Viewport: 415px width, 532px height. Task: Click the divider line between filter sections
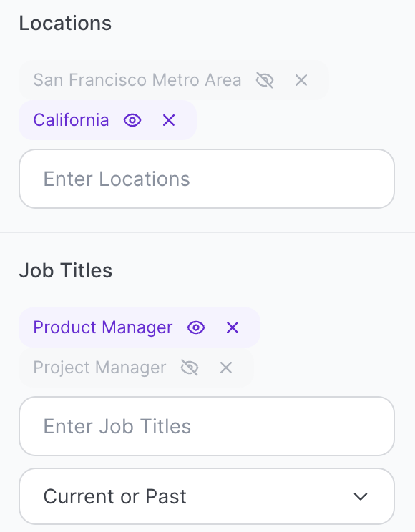point(207,232)
